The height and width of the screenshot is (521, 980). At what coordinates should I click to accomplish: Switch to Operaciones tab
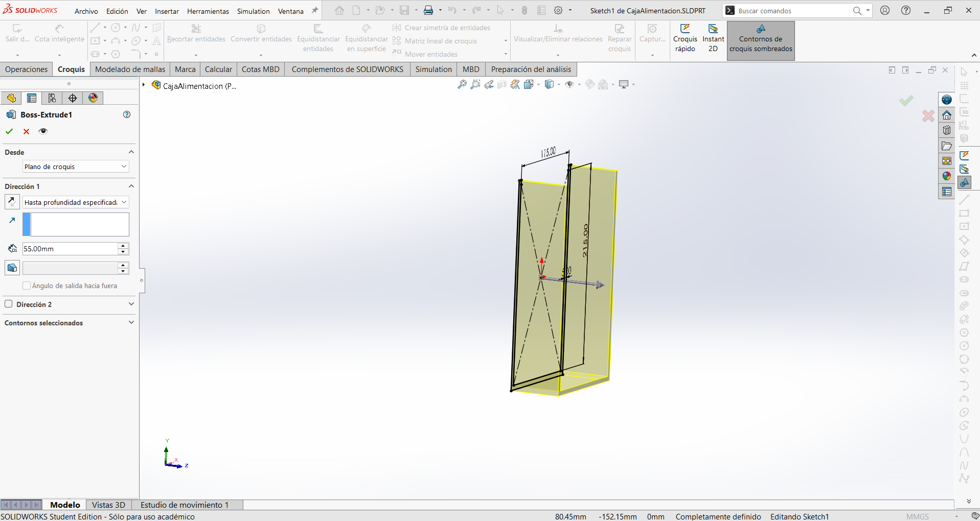[26, 69]
